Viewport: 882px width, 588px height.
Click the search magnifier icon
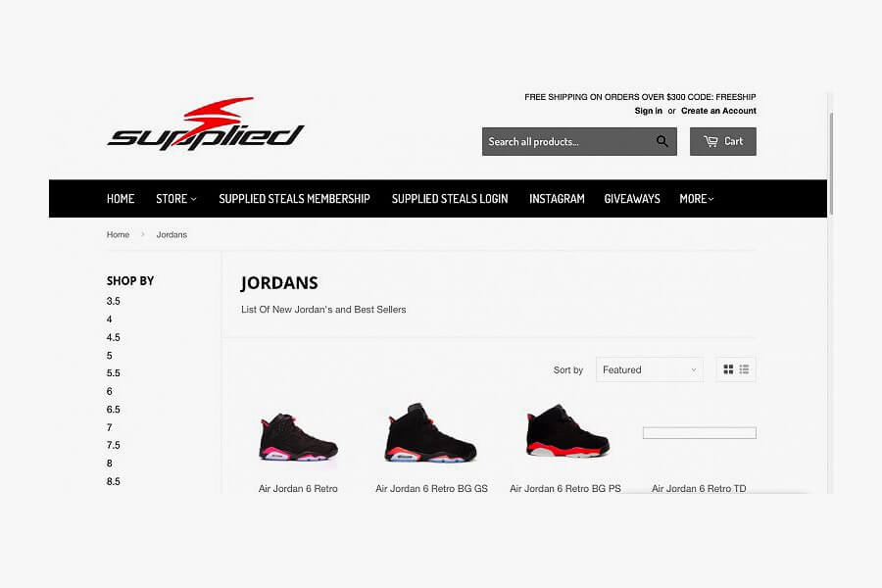(x=662, y=141)
